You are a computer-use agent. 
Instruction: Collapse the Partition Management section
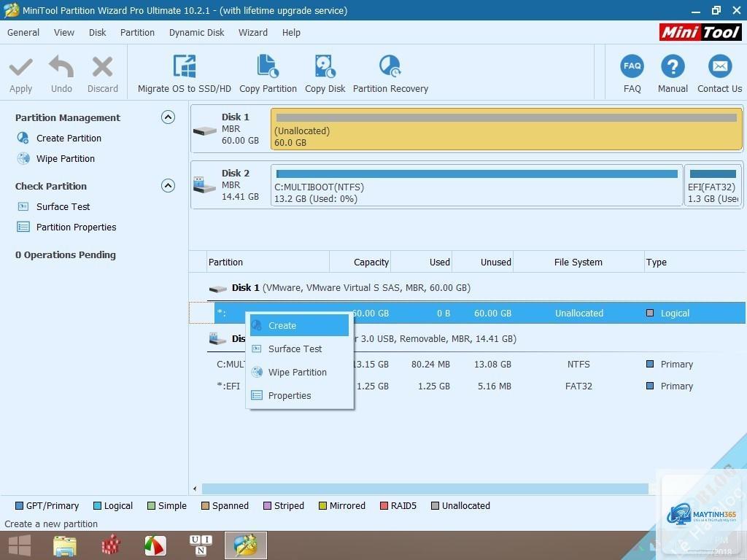(x=168, y=117)
